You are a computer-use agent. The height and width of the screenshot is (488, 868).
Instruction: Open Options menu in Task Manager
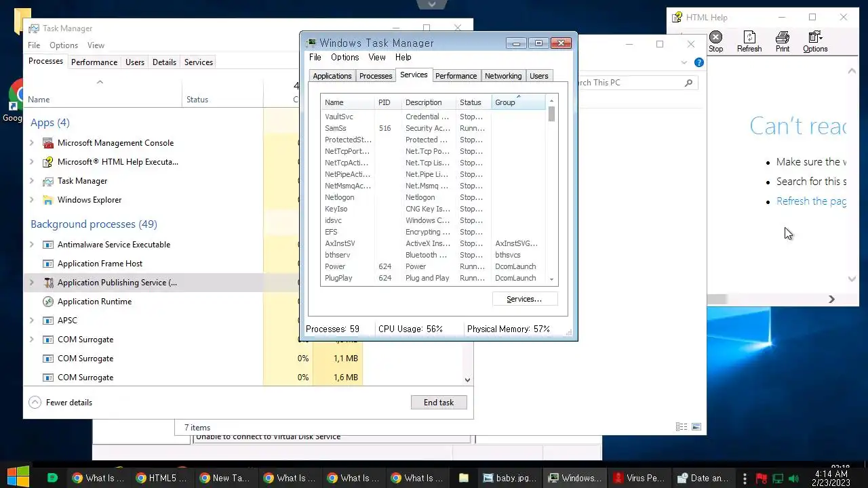click(x=64, y=45)
